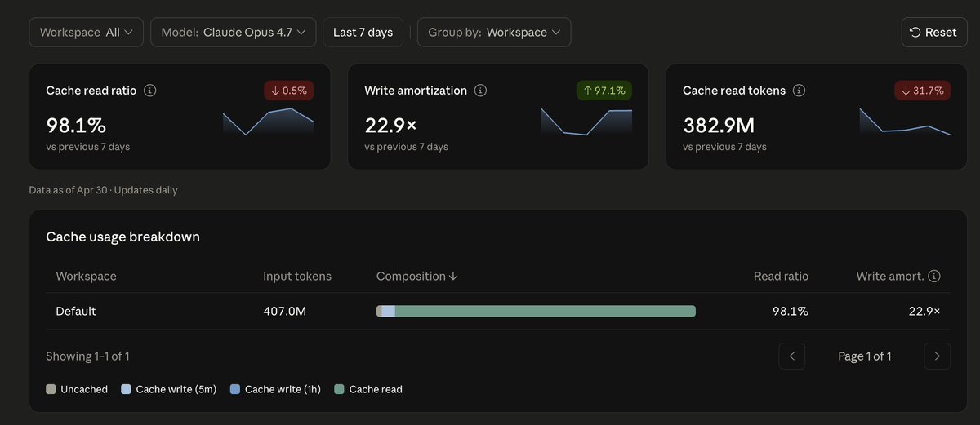Open the Workspace All dropdown filter
Image resolution: width=980 pixels, height=425 pixels.
87,33
